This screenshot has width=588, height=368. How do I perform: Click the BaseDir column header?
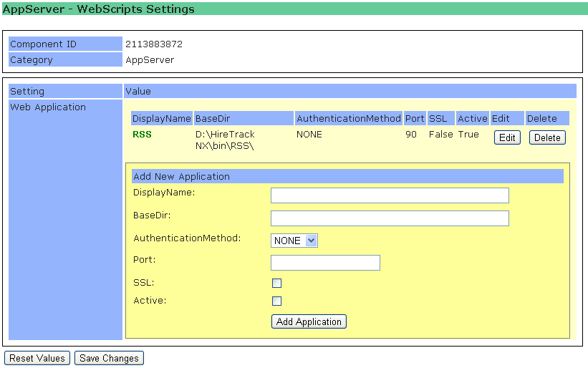212,118
